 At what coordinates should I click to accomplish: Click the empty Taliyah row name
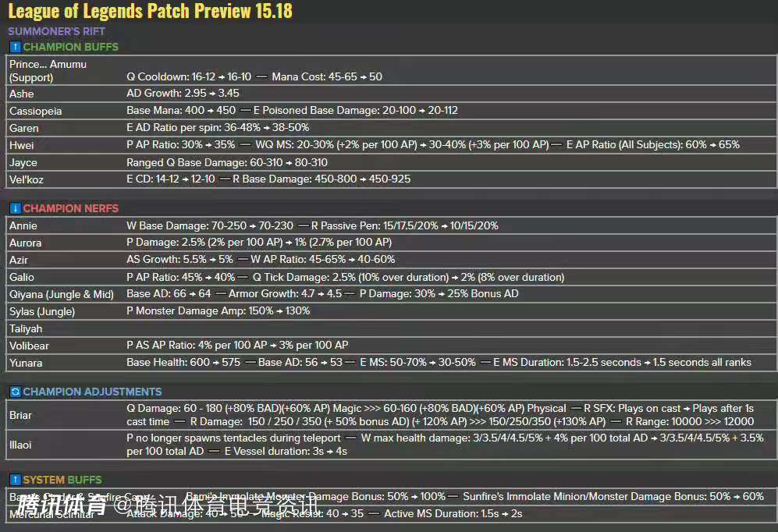[x=26, y=328]
